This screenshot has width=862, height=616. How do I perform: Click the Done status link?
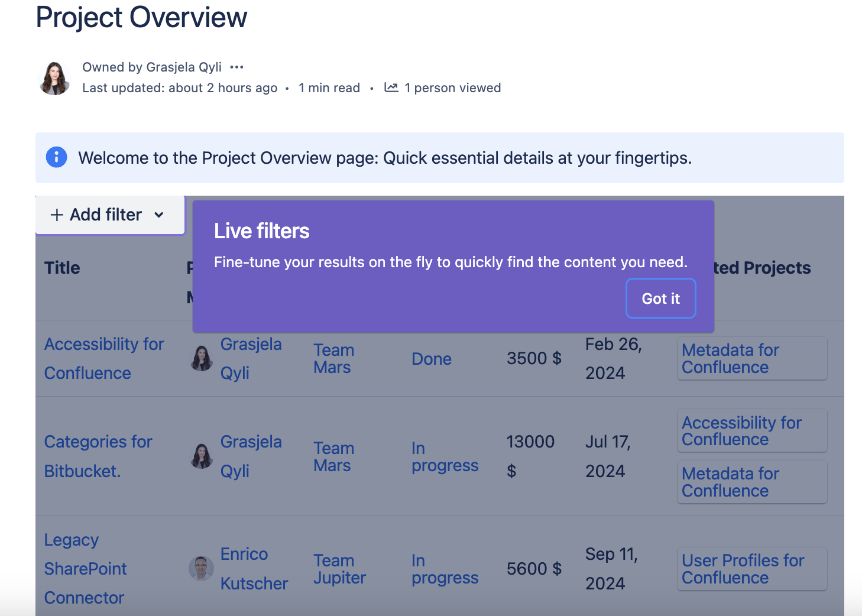coord(431,359)
